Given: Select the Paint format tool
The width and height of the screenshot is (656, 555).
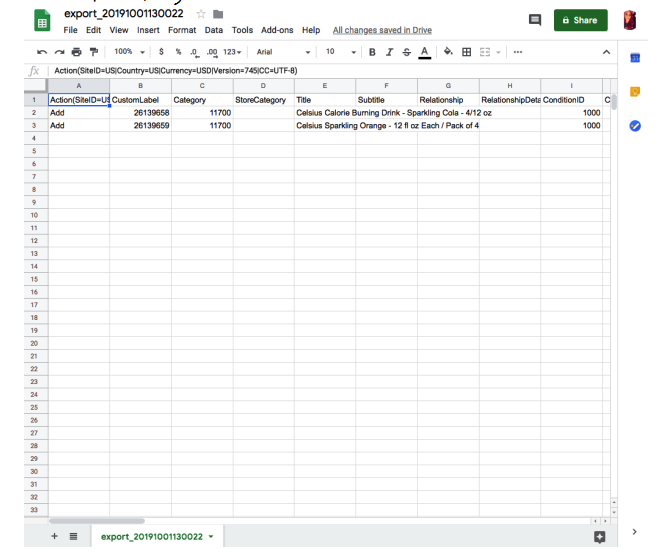Looking at the screenshot, I should [x=94, y=52].
